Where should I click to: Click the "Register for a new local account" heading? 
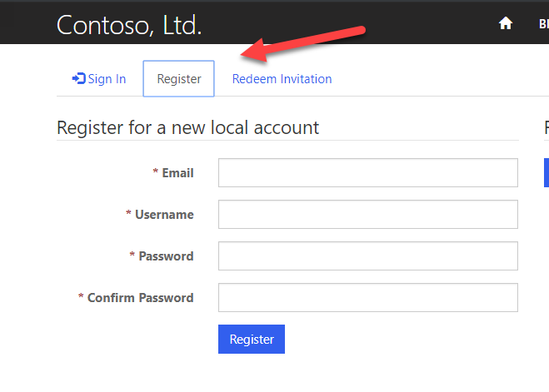click(187, 127)
